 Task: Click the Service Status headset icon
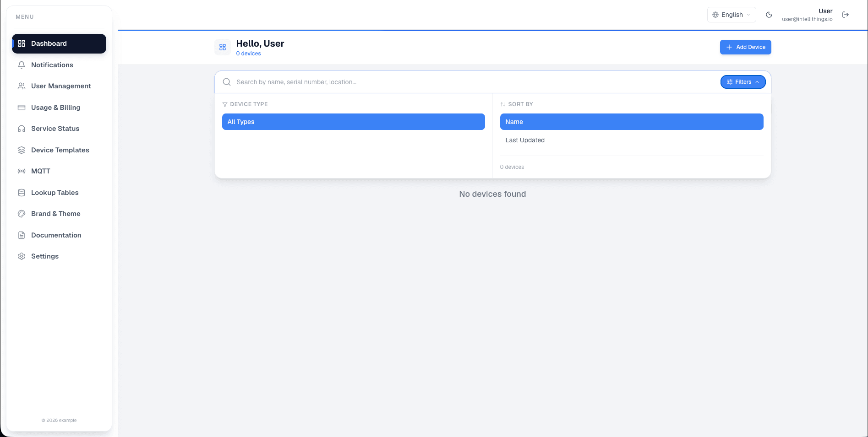click(22, 129)
